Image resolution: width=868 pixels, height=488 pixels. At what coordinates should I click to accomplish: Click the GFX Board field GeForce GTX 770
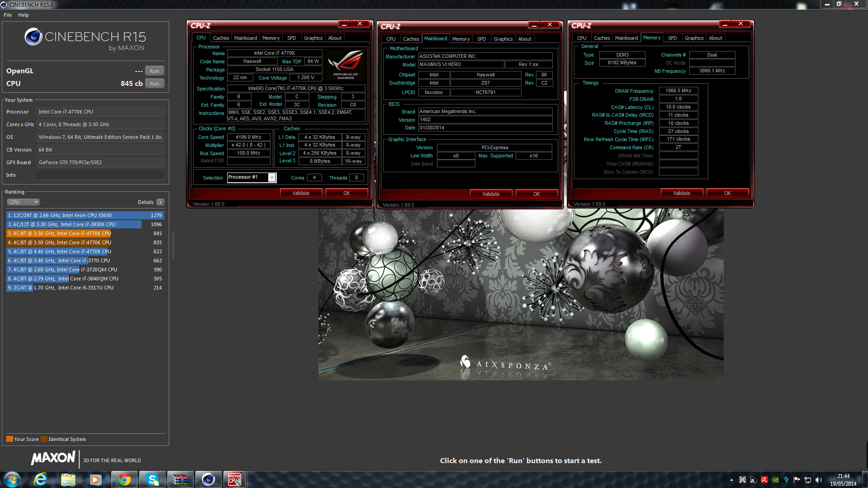[x=100, y=162]
